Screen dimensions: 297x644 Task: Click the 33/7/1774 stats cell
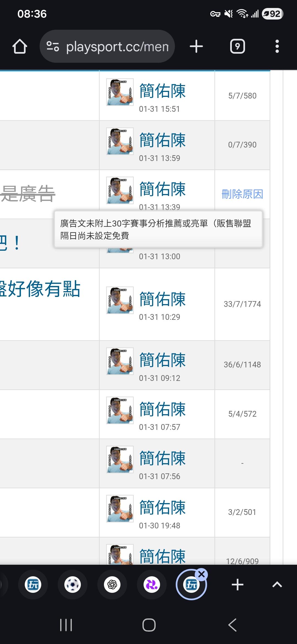[242, 304]
